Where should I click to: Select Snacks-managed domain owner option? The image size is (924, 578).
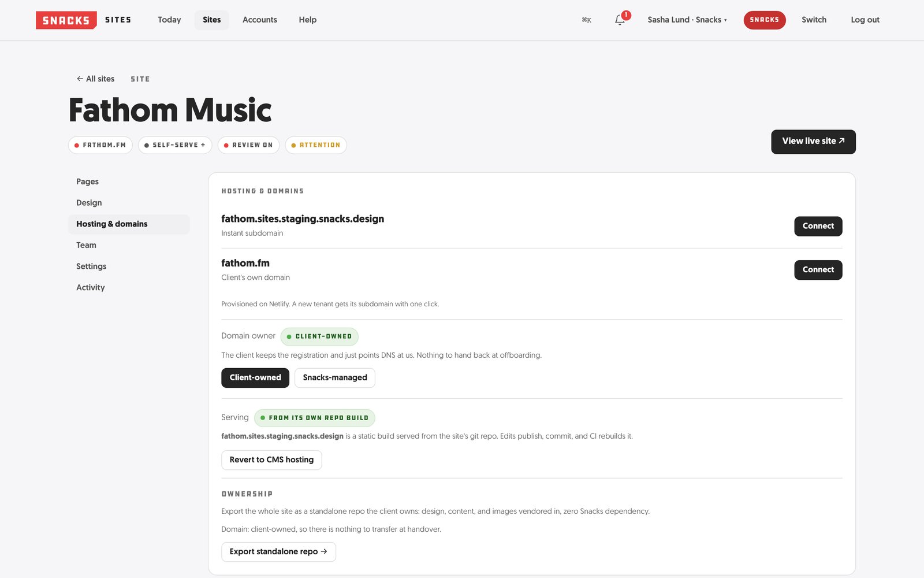click(x=335, y=378)
